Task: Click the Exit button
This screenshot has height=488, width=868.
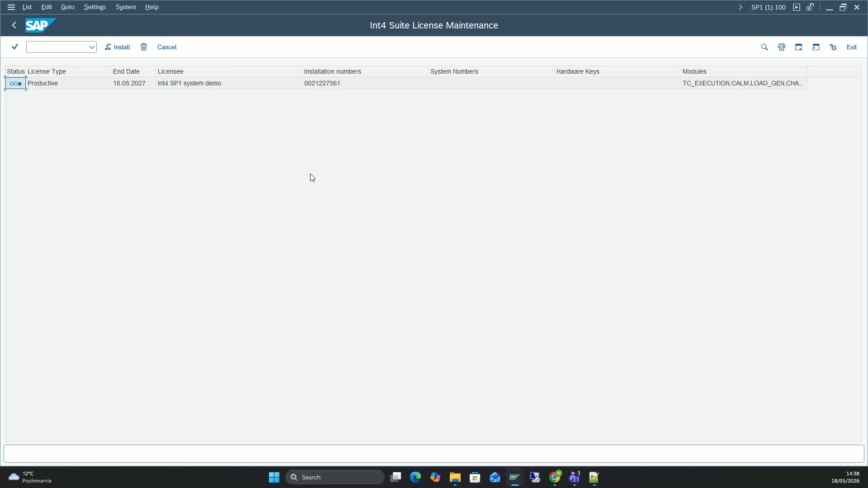Action: (852, 47)
